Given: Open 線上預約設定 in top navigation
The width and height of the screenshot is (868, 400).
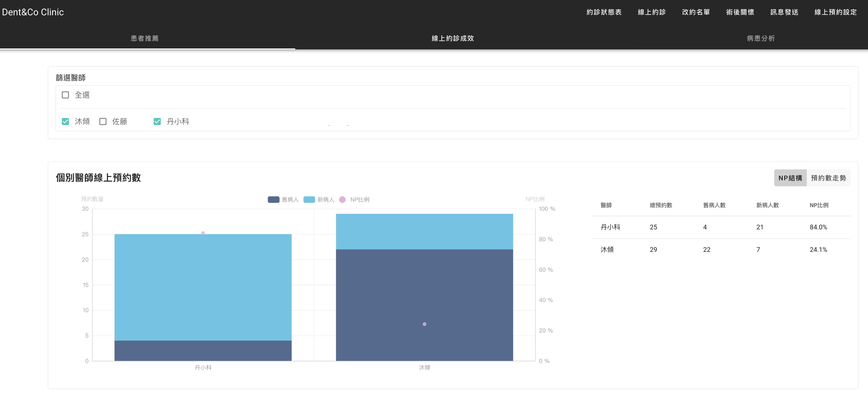Looking at the screenshot, I should pyautogui.click(x=835, y=12).
